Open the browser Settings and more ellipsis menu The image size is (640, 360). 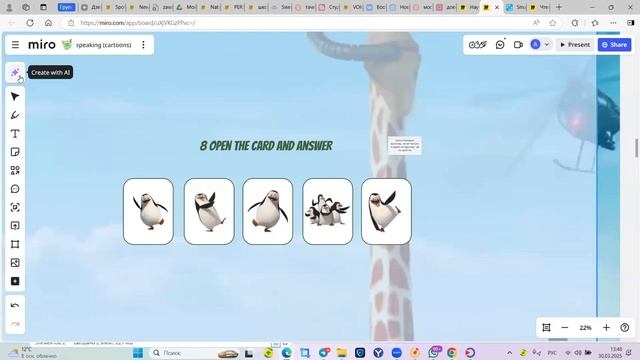click(x=613, y=23)
